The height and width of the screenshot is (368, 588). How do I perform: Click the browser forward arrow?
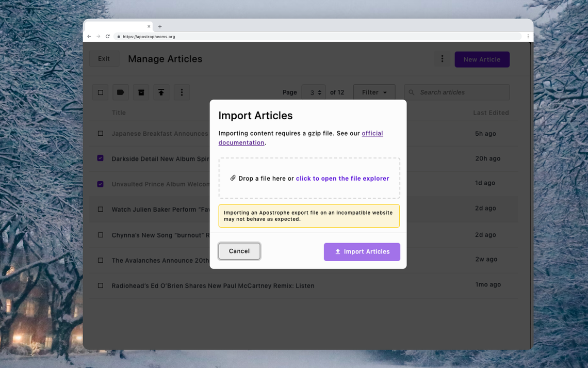(x=98, y=37)
